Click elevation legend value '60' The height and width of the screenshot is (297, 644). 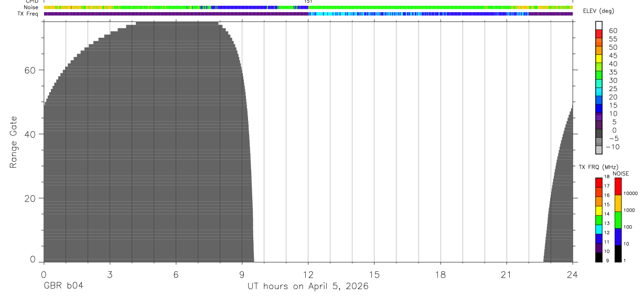click(613, 31)
